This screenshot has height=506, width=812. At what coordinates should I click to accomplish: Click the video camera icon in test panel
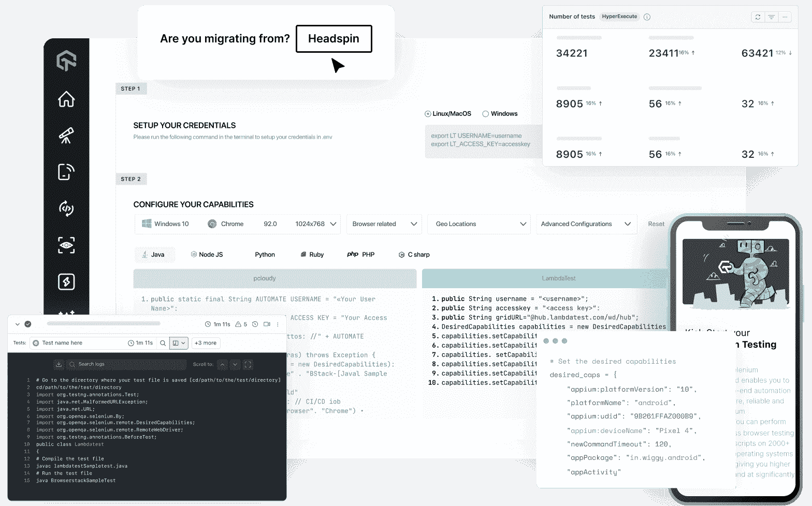point(267,324)
